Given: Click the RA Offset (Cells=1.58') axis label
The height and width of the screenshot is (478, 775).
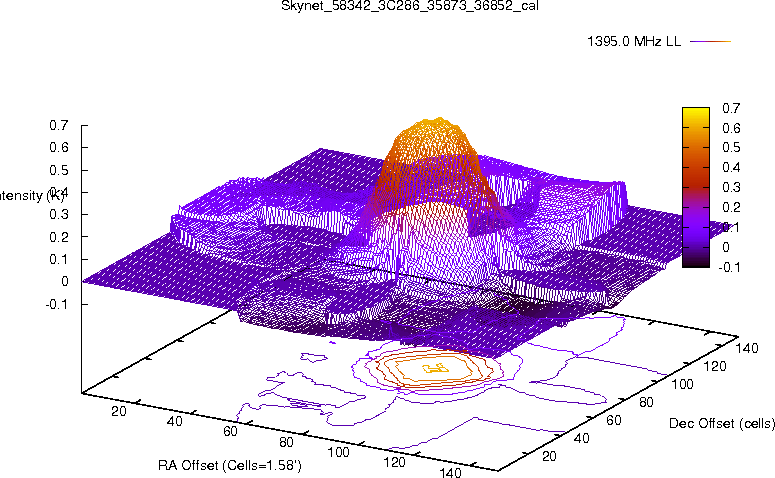Looking at the screenshot, I should pyautogui.click(x=230, y=465).
